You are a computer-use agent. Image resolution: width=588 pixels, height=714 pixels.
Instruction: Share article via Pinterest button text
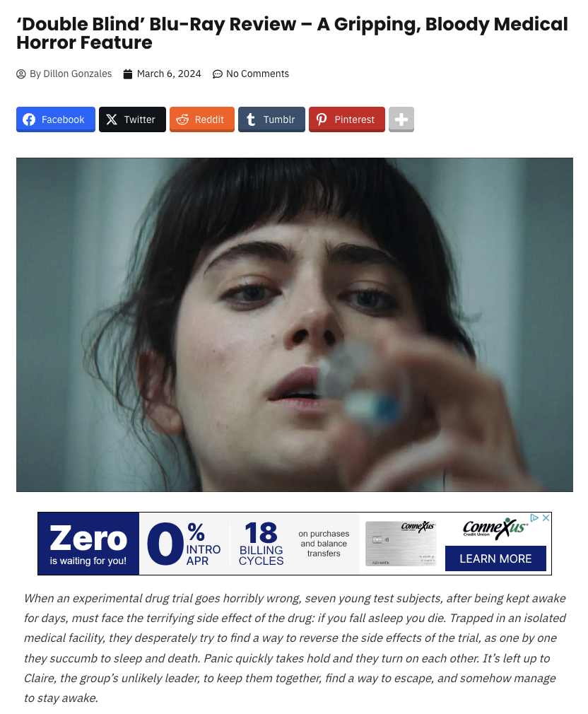[355, 119]
